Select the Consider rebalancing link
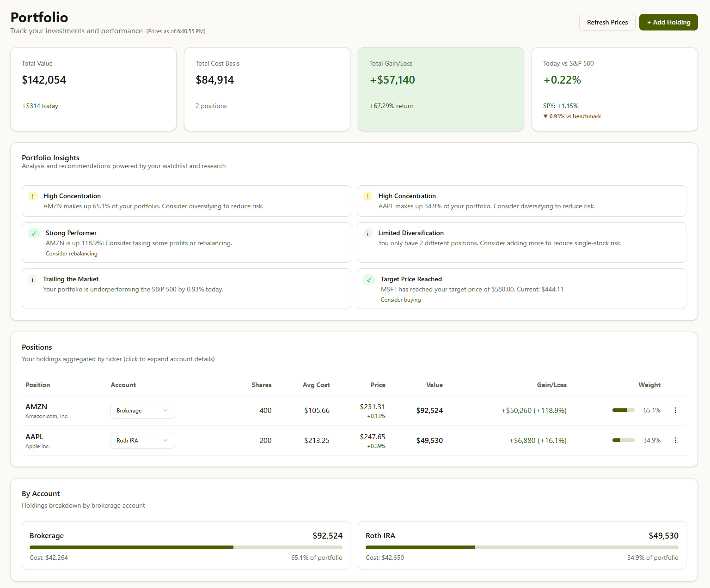 (71, 254)
